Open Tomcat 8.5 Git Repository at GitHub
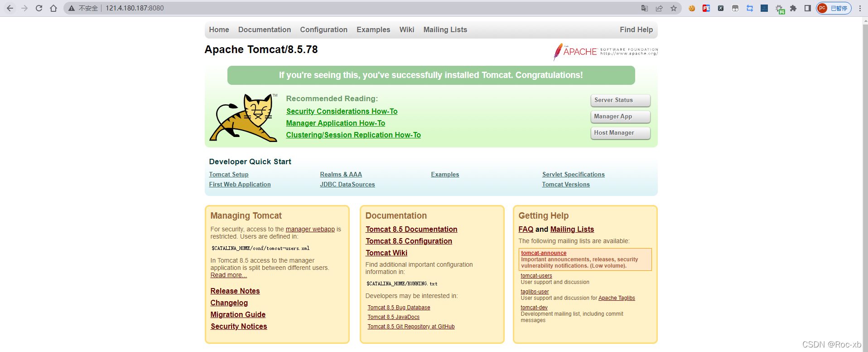868x352 pixels. click(x=411, y=327)
